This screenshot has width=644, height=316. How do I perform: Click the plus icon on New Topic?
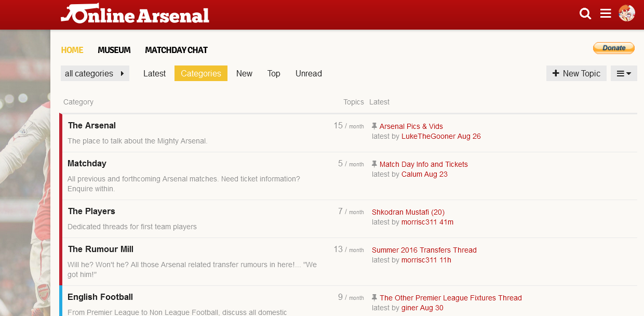[556, 73]
